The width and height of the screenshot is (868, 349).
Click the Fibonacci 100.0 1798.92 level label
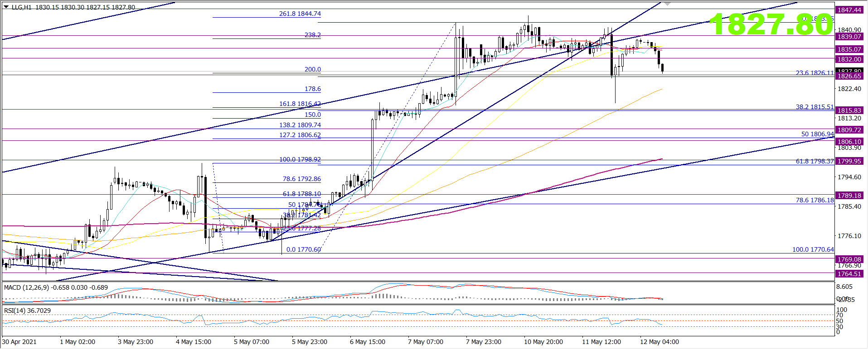tap(300, 160)
